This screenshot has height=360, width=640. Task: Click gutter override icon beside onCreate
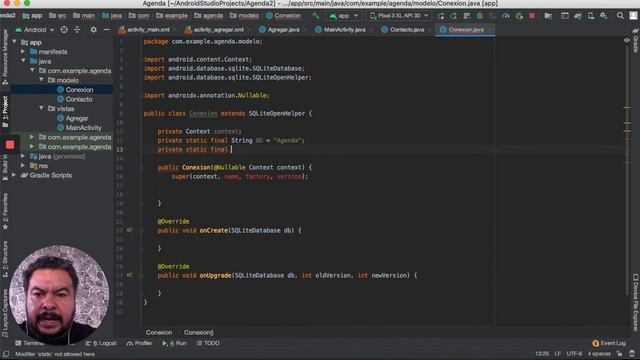[x=129, y=230]
